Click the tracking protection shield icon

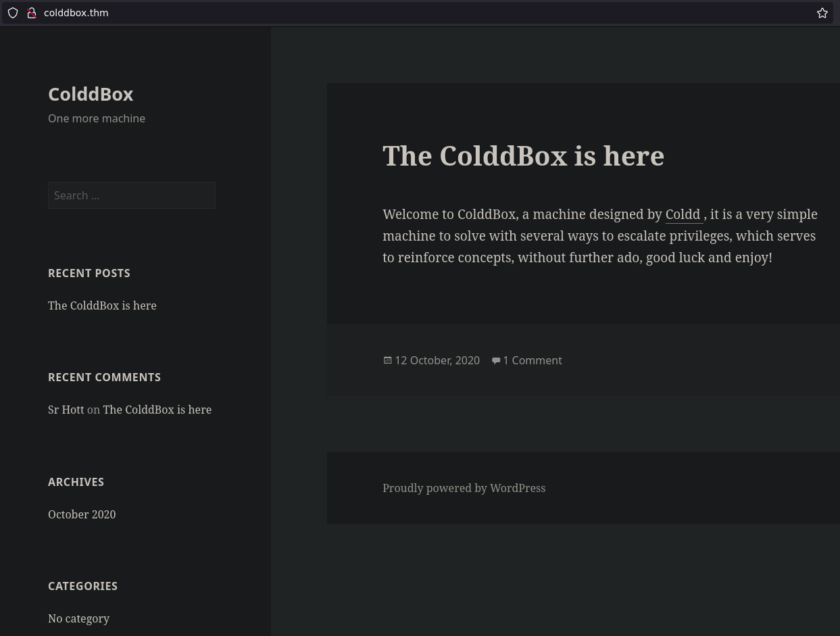pos(13,13)
